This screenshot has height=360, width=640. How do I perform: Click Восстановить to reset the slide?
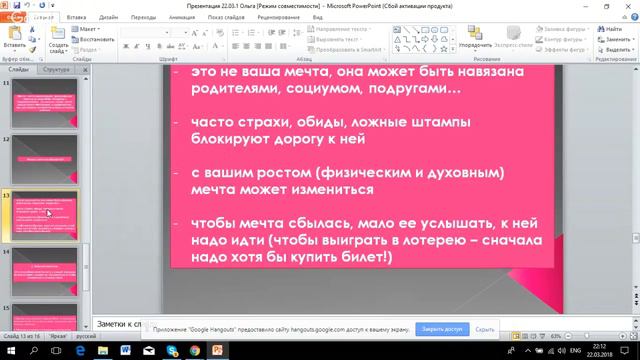click(x=93, y=40)
